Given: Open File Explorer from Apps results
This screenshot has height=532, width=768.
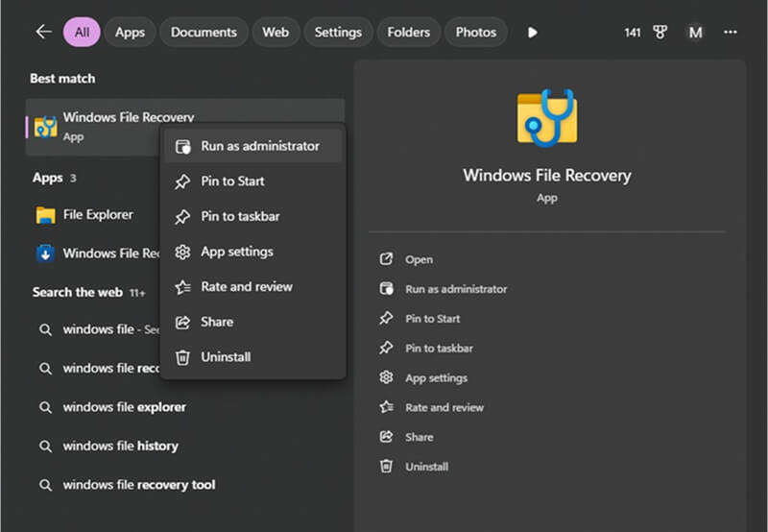Looking at the screenshot, I should [x=93, y=214].
